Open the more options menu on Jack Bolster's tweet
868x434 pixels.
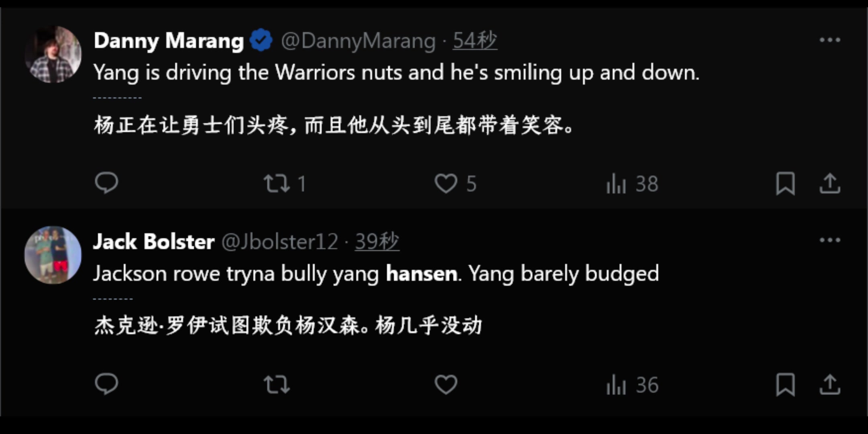pyautogui.click(x=830, y=240)
